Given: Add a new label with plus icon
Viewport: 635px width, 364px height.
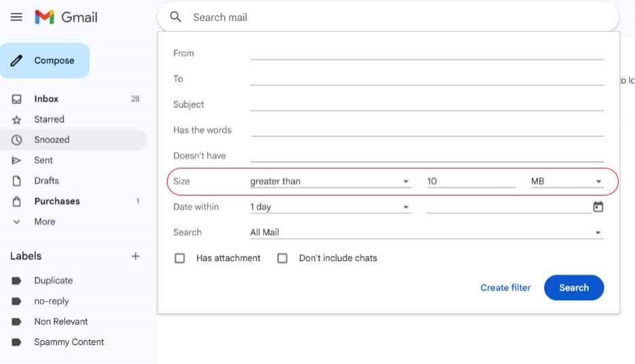Looking at the screenshot, I should pyautogui.click(x=135, y=256).
